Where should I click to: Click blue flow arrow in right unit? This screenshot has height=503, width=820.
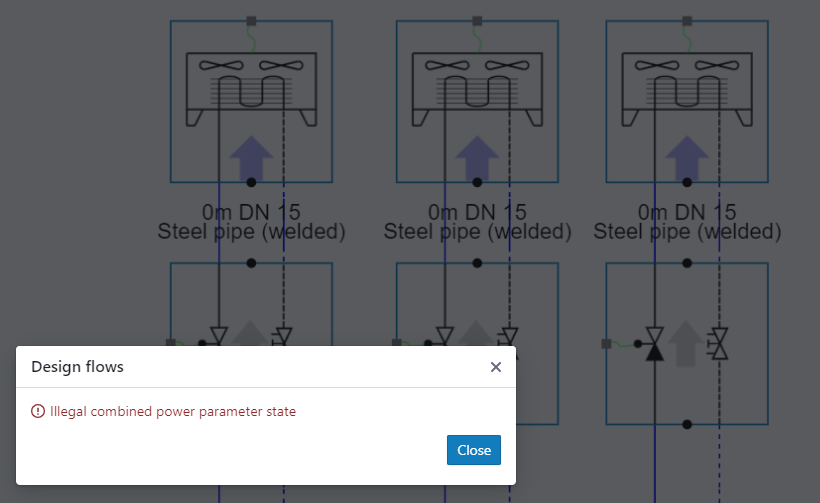(x=687, y=156)
